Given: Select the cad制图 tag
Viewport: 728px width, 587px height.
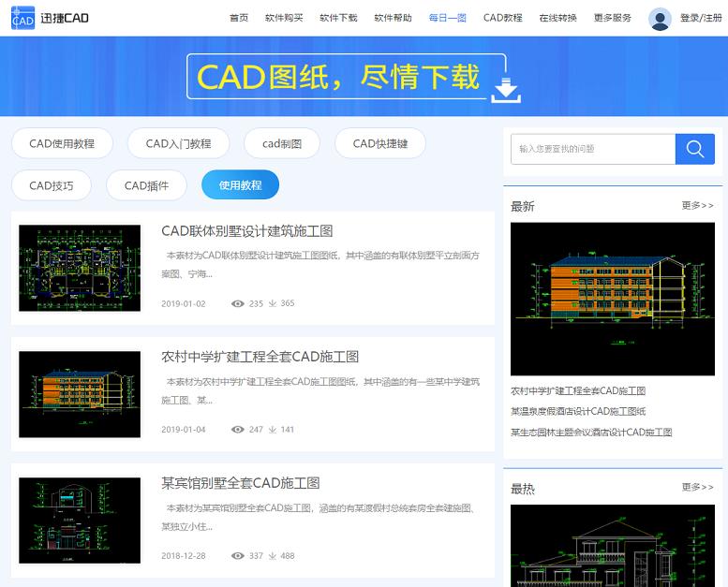Looking at the screenshot, I should click(282, 143).
